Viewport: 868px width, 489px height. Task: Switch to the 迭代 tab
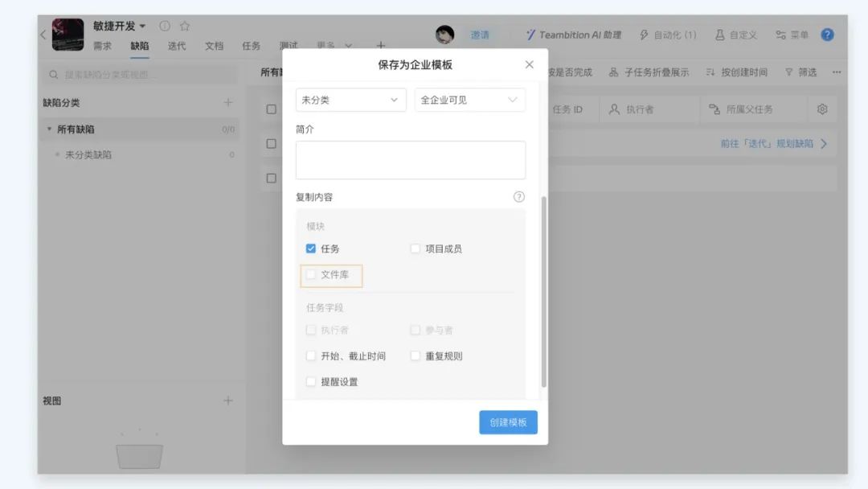tap(177, 47)
